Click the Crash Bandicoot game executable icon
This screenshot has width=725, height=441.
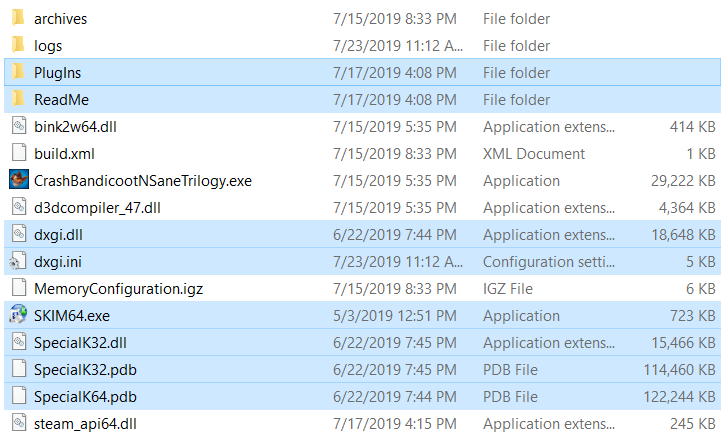pos(18,181)
